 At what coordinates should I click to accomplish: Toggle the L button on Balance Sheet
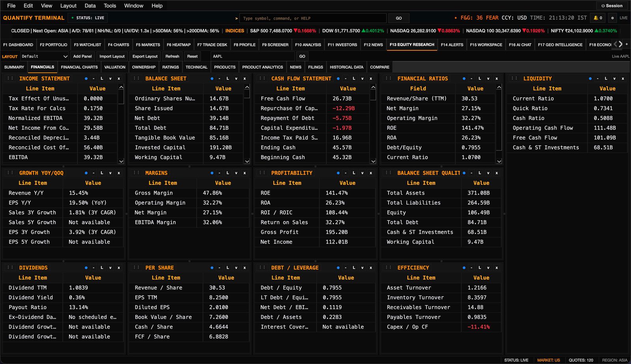(228, 78)
